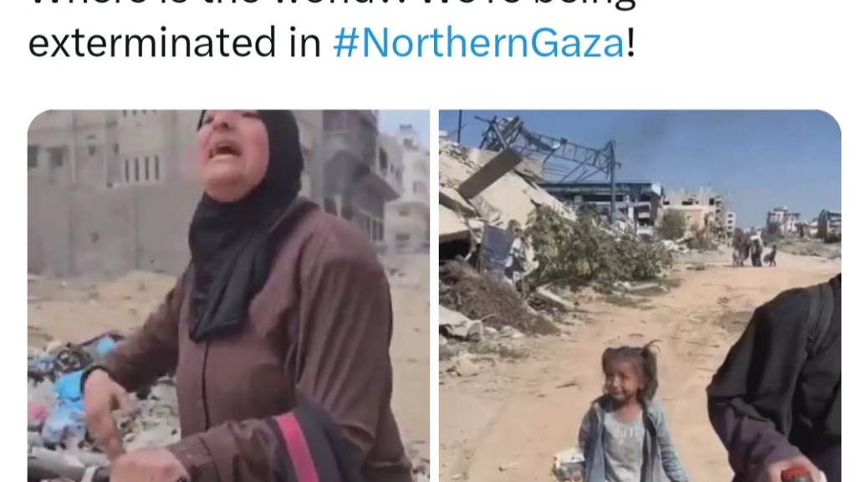
Task: Click the exclamation mark after the hashtag
Action: [630, 43]
